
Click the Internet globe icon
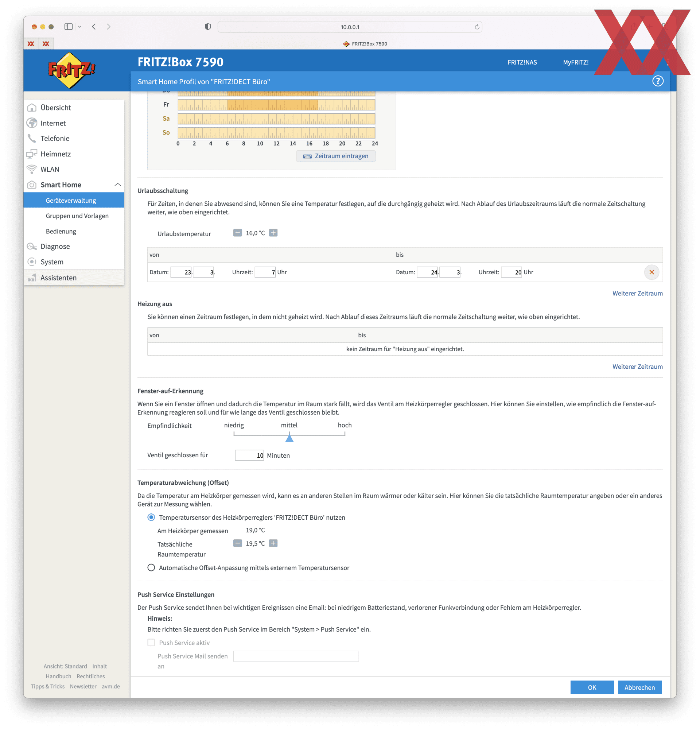click(x=32, y=123)
